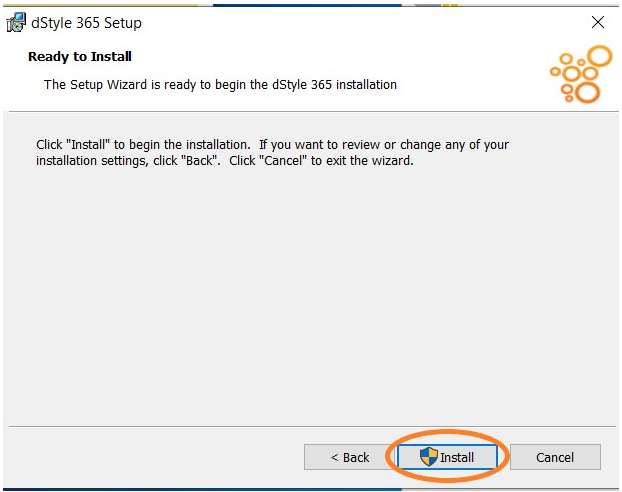This screenshot has width=622, height=492.
Task: Click the yellow segment above the title bar
Action: click(x=450, y=5)
